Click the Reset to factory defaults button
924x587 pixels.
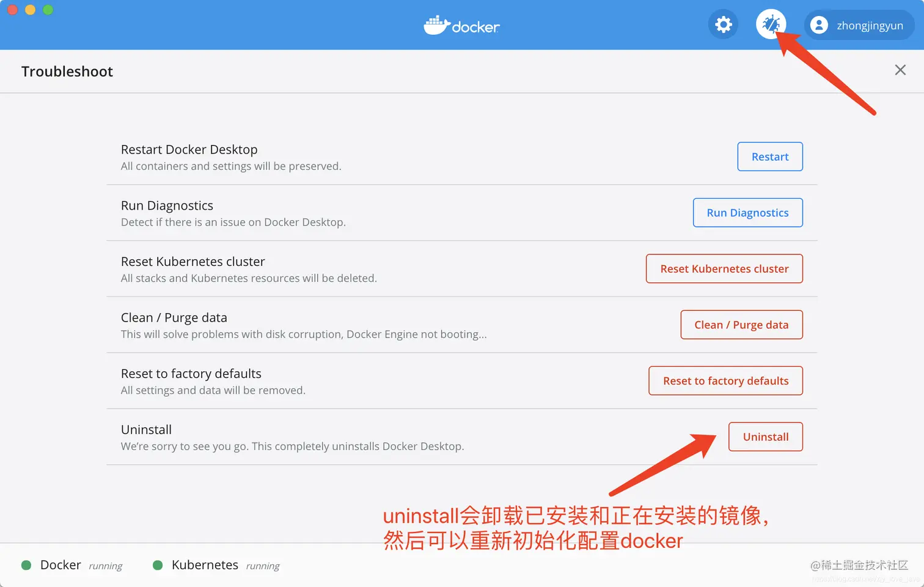click(725, 381)
